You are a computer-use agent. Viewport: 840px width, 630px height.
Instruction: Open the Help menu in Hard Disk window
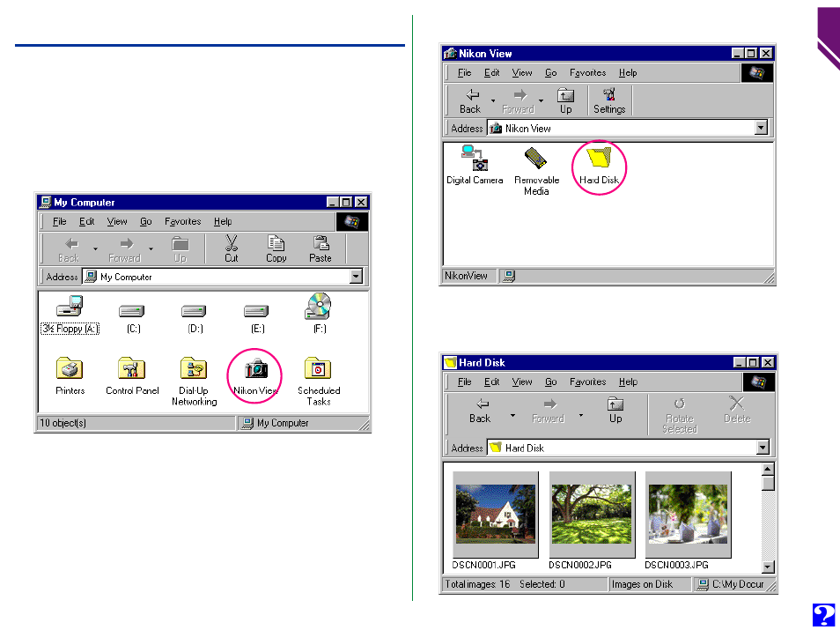[x=628, y=382]
